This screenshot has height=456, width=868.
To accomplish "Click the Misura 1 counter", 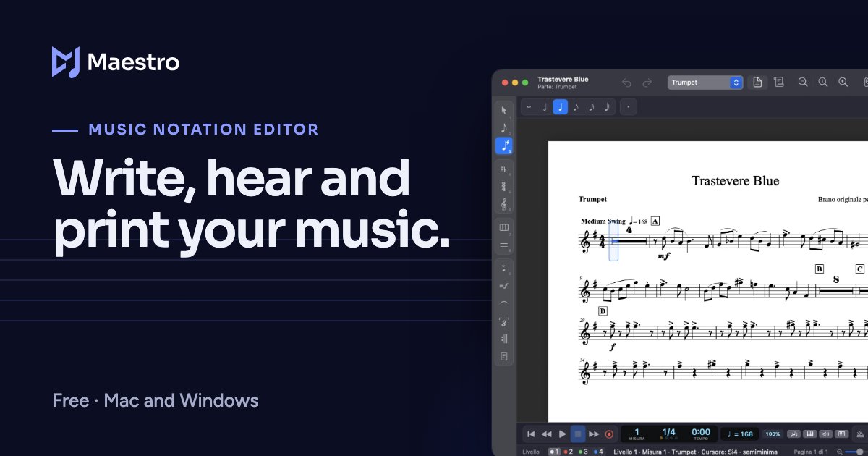I will [637, 434].
